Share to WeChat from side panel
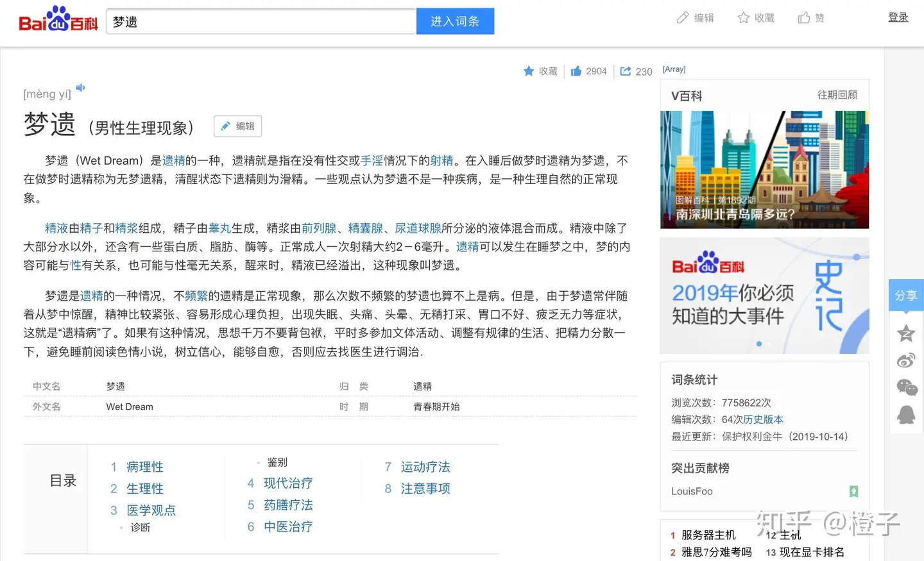Viewport: 924px width, 561px height. (907, 387)
